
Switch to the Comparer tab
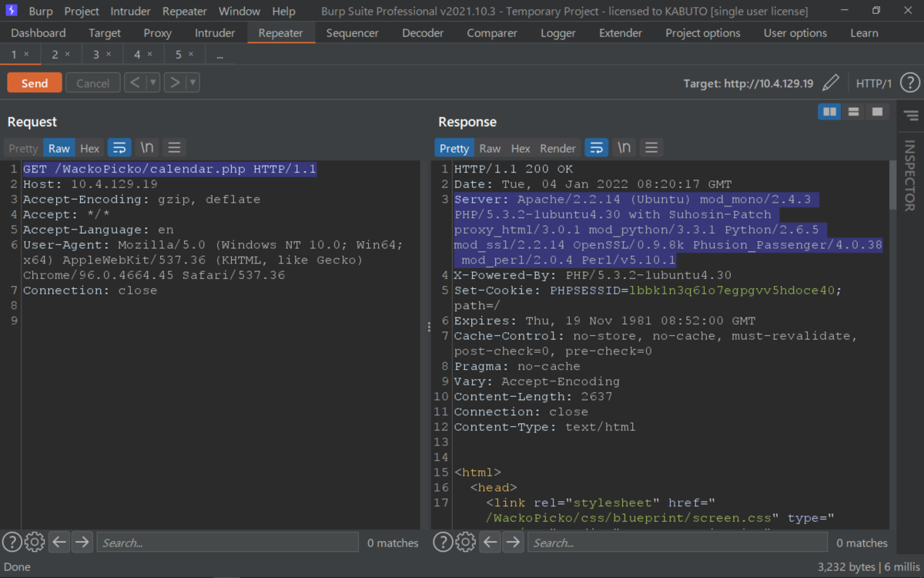492,33
